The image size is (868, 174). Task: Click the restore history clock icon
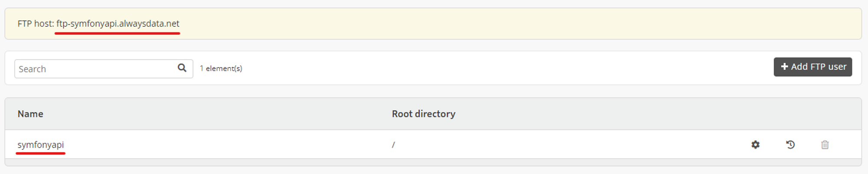click(x=790, y=145)
